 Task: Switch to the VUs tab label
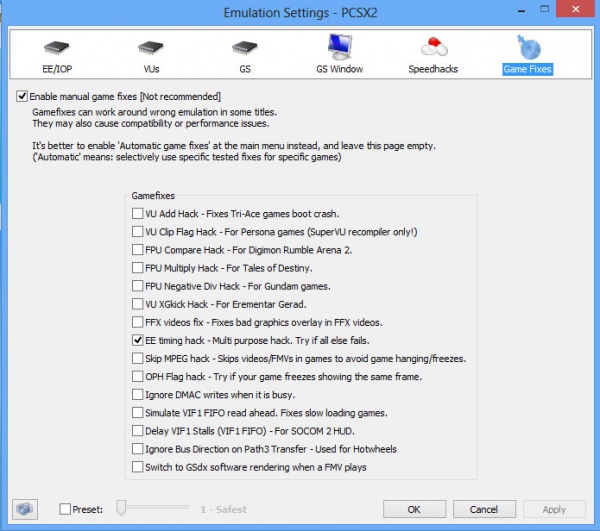click(151, 69)
